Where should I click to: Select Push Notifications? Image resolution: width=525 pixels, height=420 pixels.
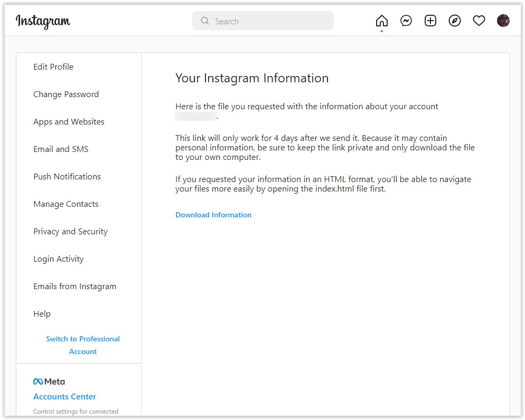pyautogui.click(x=67, y=176)
